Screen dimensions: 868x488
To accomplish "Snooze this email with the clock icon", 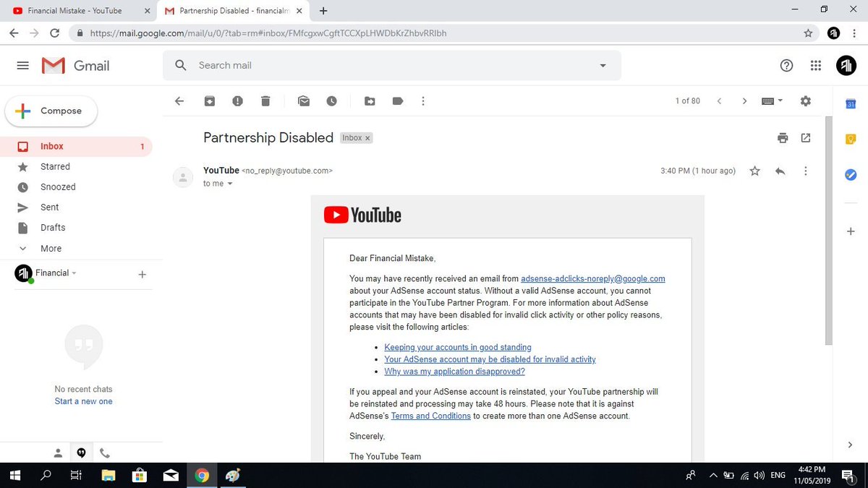I will coord(331,101).
